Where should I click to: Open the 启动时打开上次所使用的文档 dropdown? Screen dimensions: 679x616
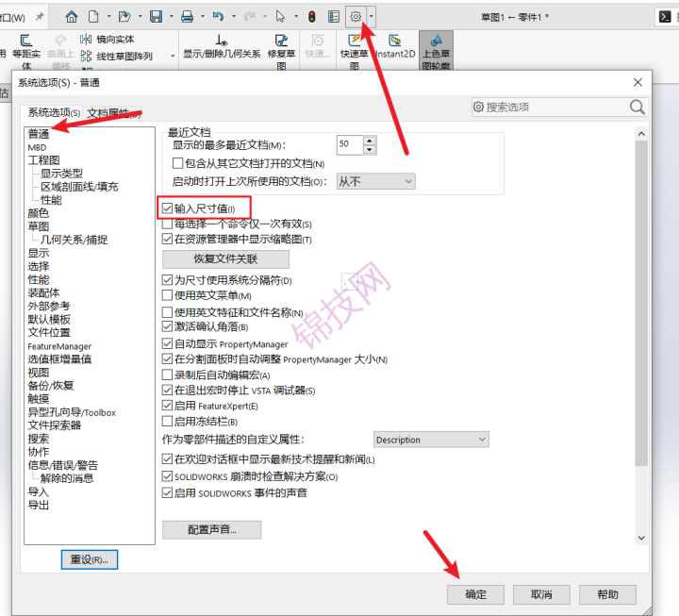(x=376, y=181)
